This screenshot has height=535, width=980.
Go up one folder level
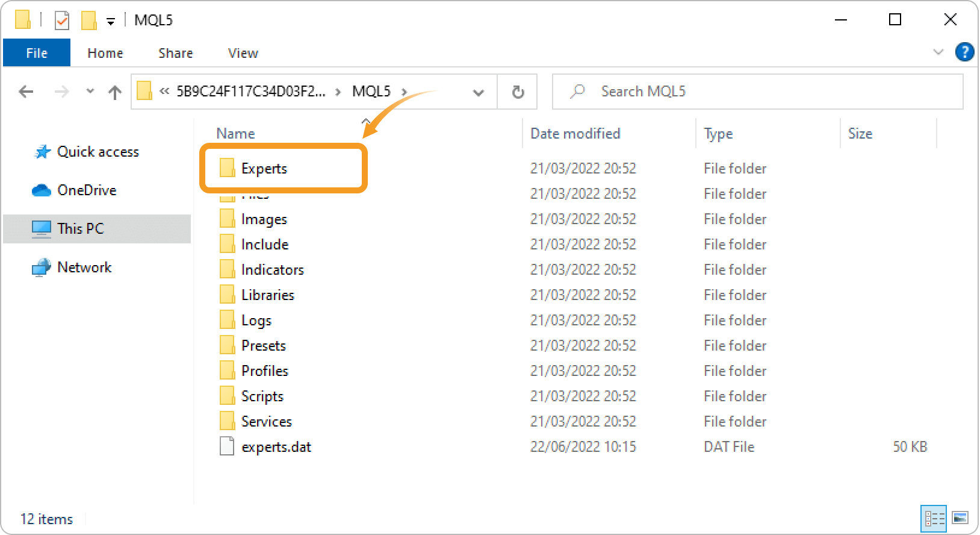(x=114, y=92)
